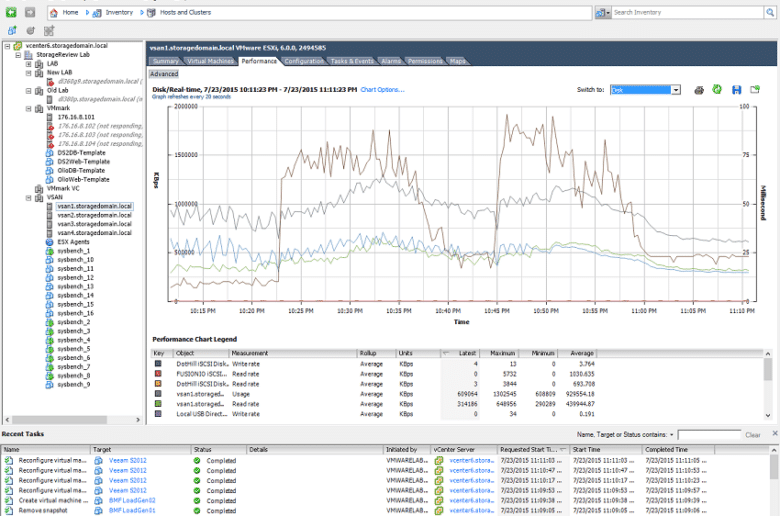Open the search scope dropdown
Image resolution: width=780 pixels, height=516 pixels.
click(603, 13)
